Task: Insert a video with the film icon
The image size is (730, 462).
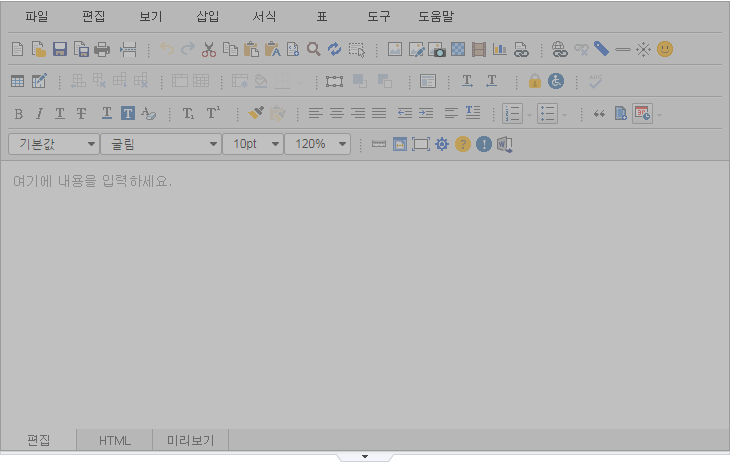Action: coord(479,49)
